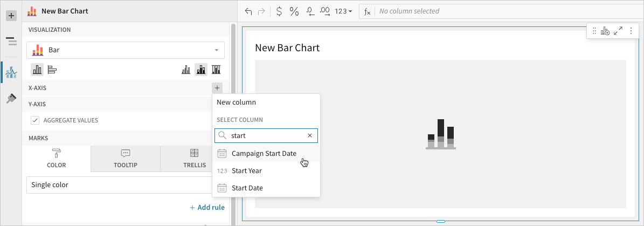Uncheck the Aggregate Values checkbox
This screenshot has width=644, height=226.
click(35, 120)
